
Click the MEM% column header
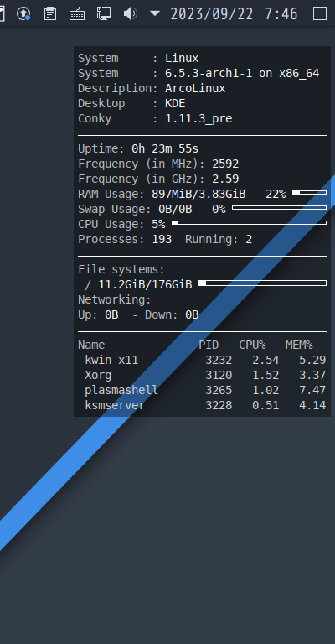[299, 345]
